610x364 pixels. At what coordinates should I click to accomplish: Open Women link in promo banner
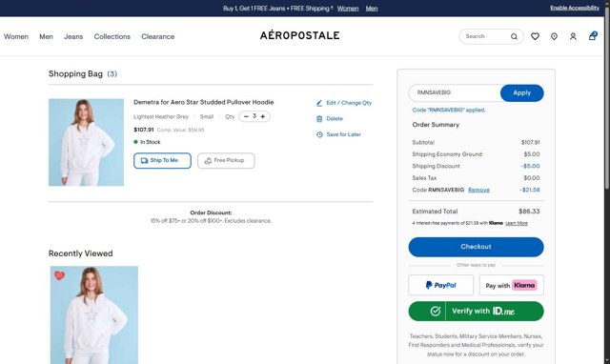348,9
